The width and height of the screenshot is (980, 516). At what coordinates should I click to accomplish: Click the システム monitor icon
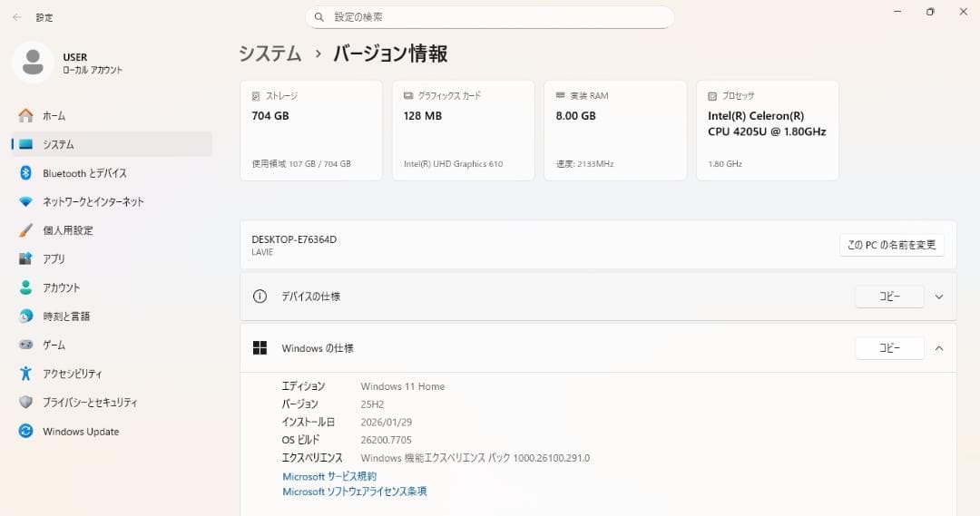tap(25, 144)
